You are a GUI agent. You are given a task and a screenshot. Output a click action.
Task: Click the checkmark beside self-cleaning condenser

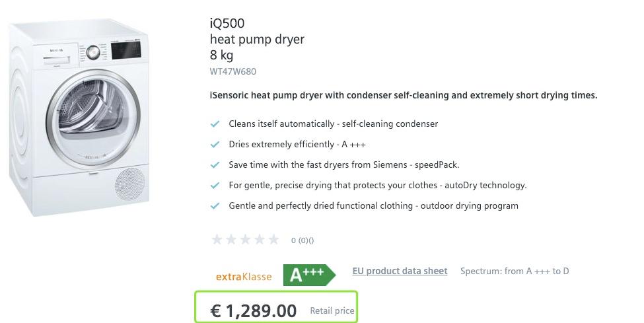click(215, 124)
